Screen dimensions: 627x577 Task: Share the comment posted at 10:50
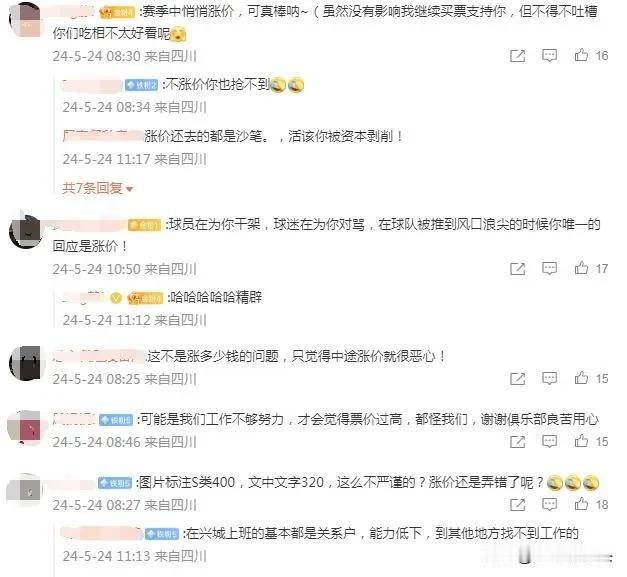[518, 268]
